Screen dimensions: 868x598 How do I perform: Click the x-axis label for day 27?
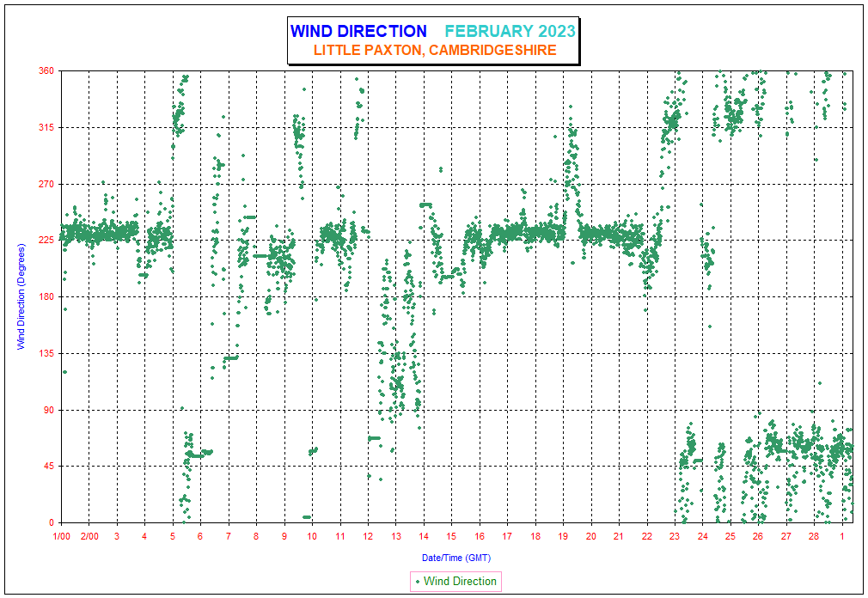[786, 536]
